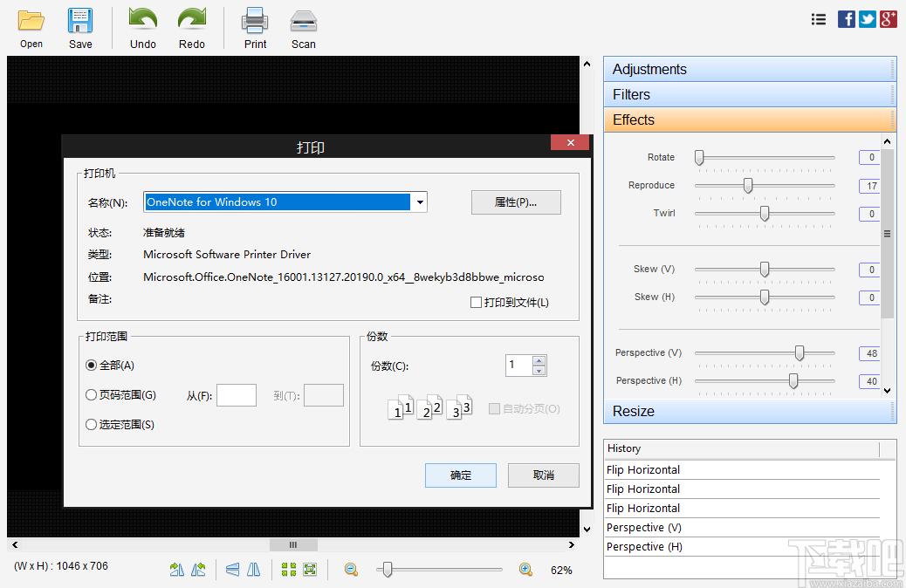Click the Print toolbar icon
Viewport: 906px width, 588px height.
coord(255,21)
